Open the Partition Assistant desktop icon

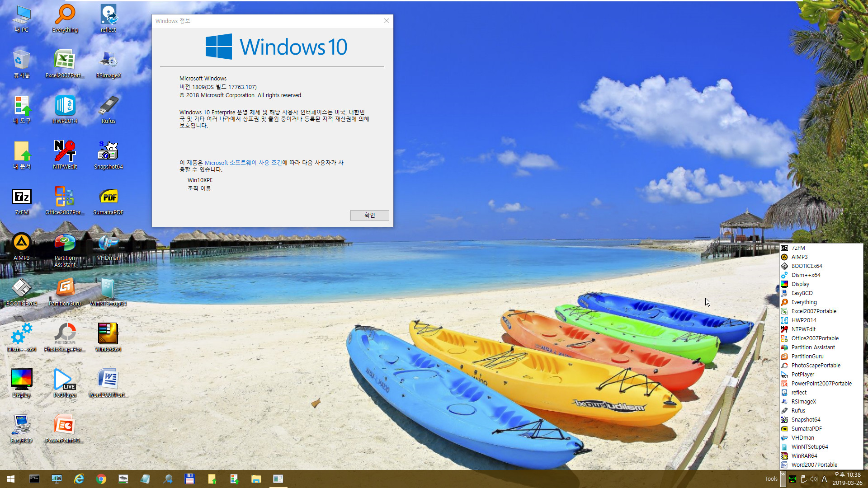pyautogui.click(x=65, y=250)
